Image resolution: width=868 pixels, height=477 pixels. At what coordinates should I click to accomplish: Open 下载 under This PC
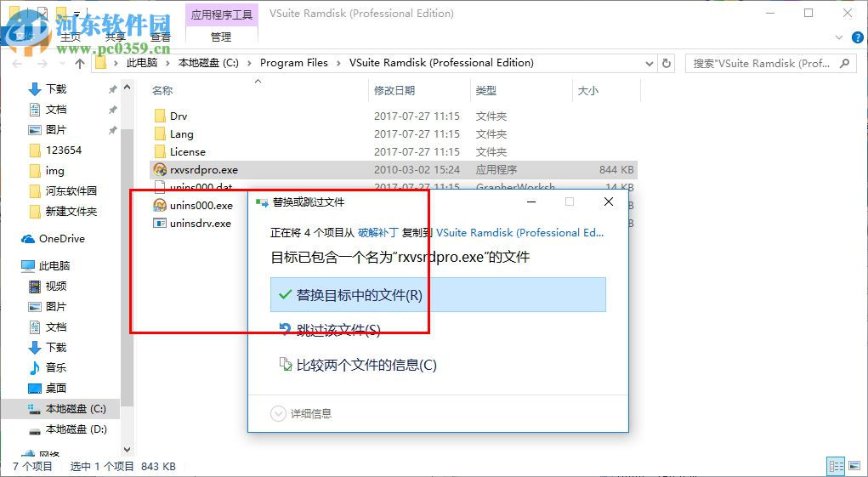tap(55, 347)
